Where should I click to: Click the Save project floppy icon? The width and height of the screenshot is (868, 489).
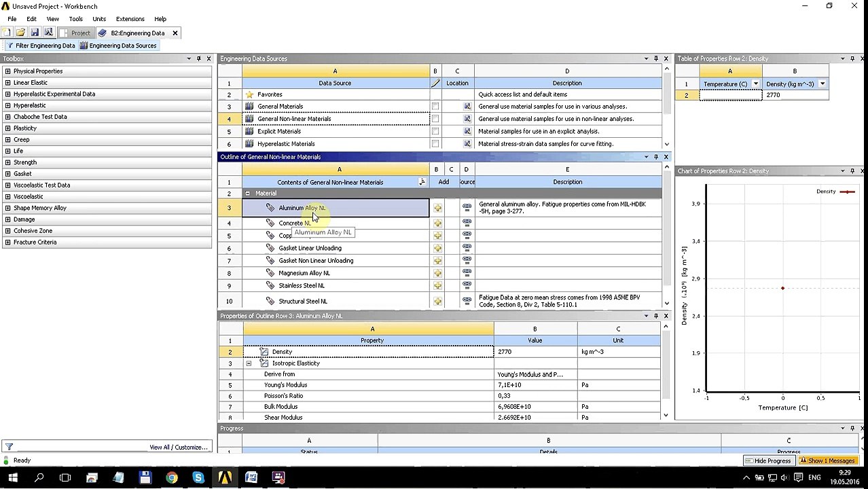(x=35, y=33)
